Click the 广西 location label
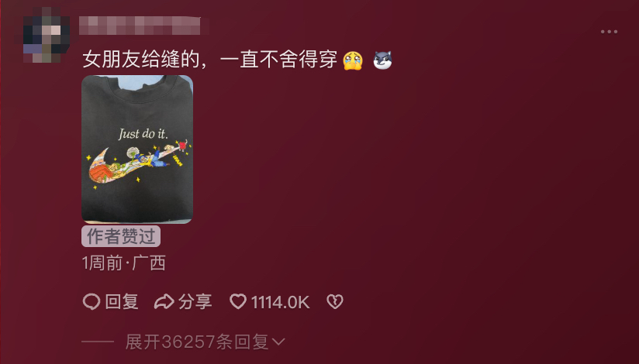Viewport: 639px width, 364px height. [149, 263]
